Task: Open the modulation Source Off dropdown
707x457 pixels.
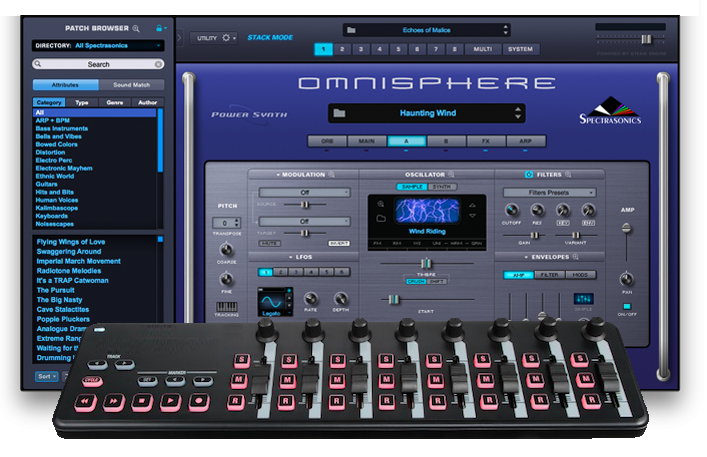Action: click(305, 192)
